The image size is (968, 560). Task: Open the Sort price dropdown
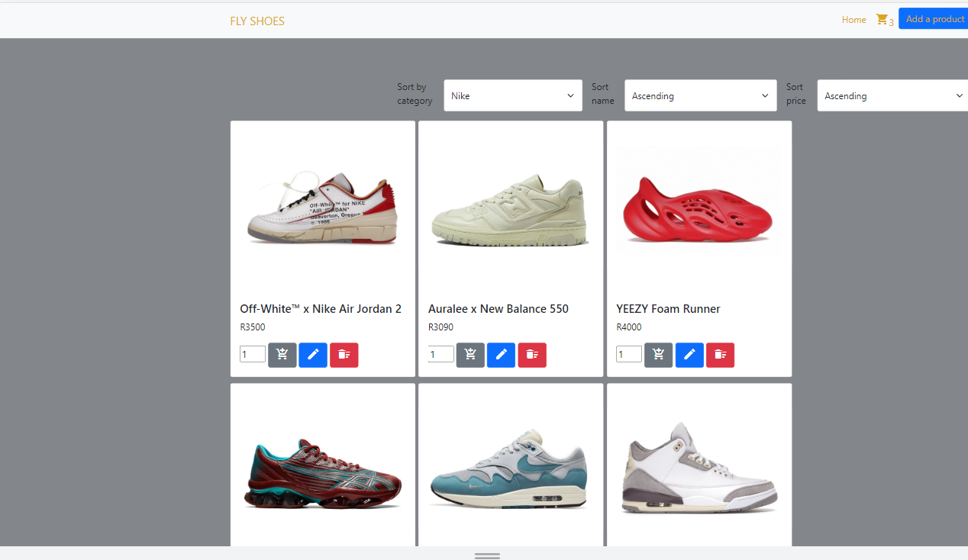892,95
